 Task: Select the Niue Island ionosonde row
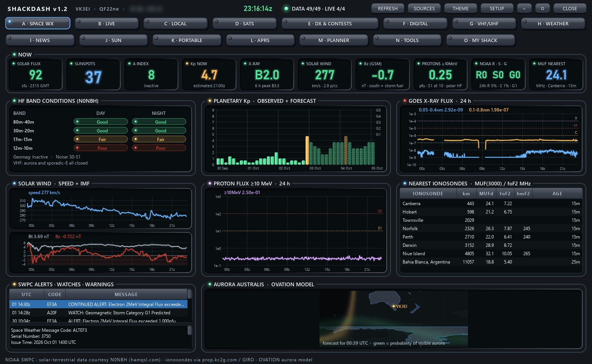click(x=491, y=254)
